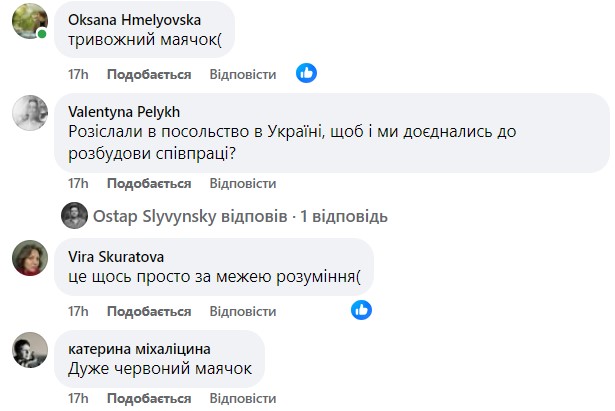Viewport: 615px width, 411px height.
Task: Click катерина міхаліцина's profile avatar
Action: click(30, 350)
